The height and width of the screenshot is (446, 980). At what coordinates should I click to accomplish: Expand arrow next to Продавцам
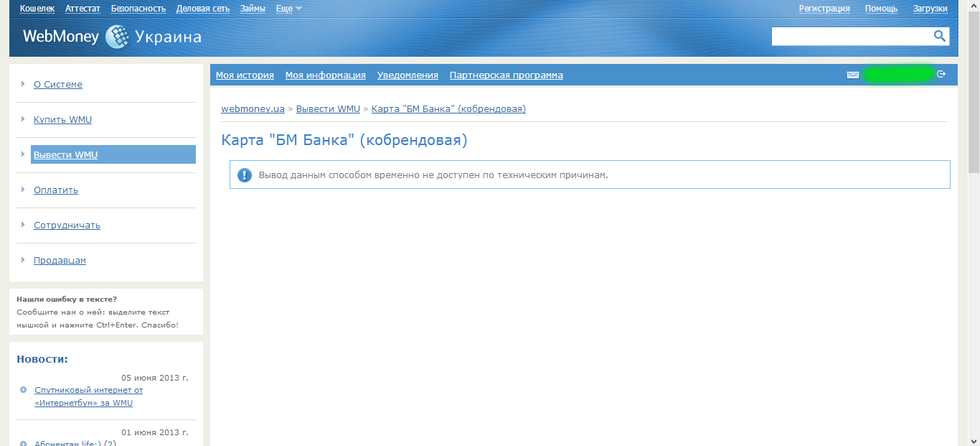coord(23,259)
